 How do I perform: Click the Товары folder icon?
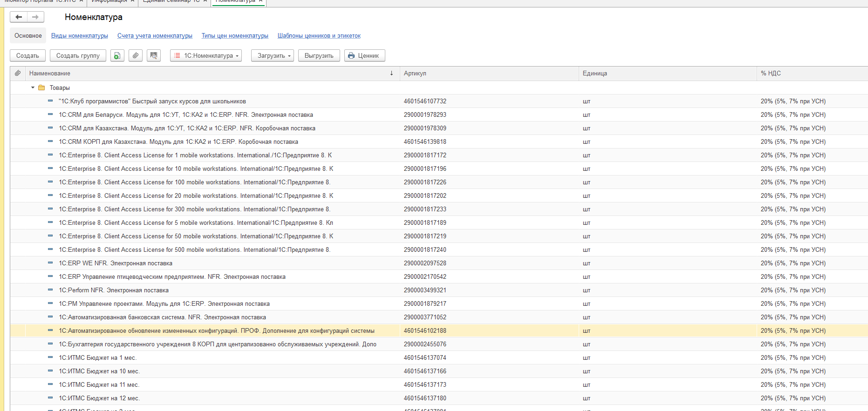pyautogui.click(x=41, y=88)
